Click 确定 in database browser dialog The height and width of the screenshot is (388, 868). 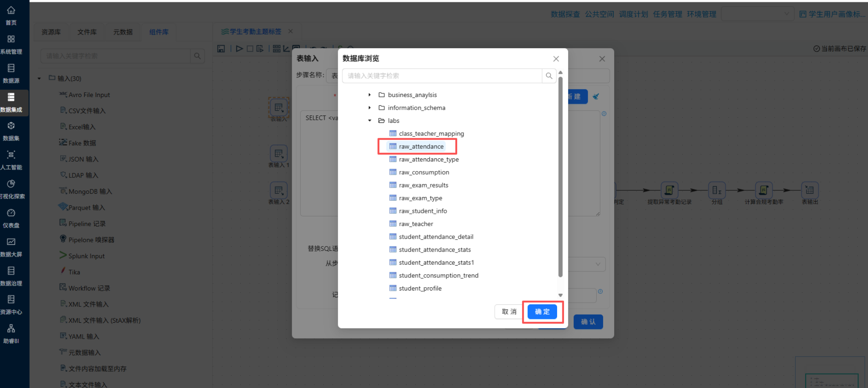[x=542, y=312]
